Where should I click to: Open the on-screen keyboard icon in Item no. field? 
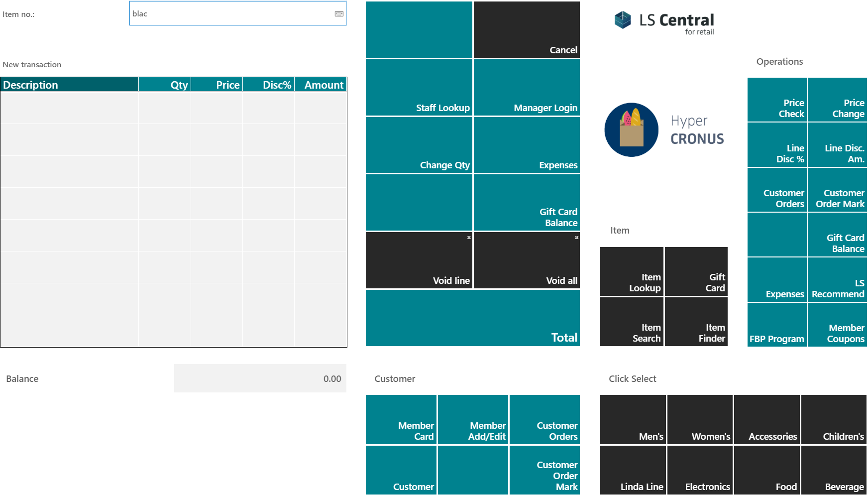(x=339, y=14)
